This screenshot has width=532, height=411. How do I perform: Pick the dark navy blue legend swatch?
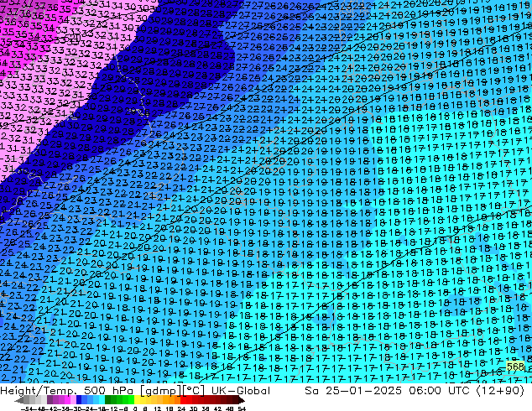tap(79, 399)
